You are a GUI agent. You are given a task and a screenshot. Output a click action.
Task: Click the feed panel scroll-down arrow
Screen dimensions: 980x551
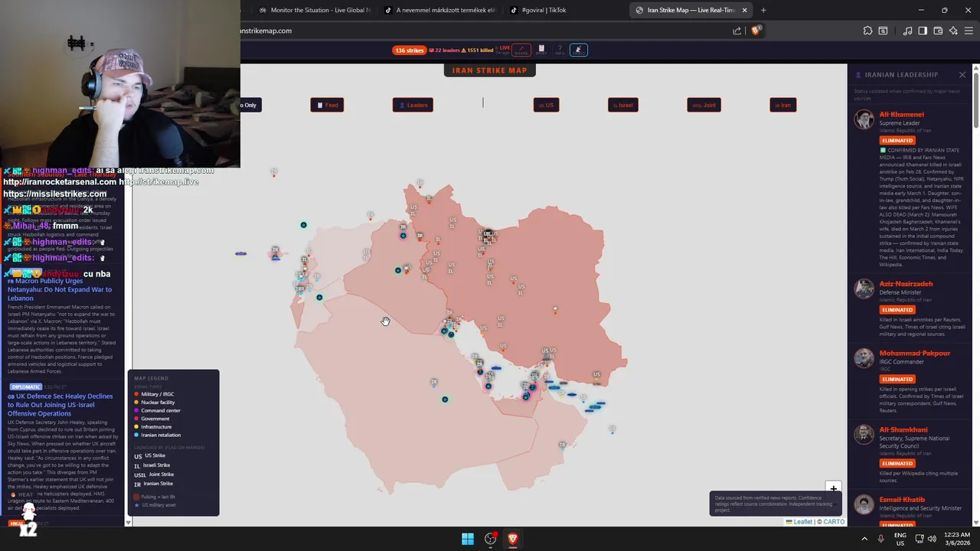[128, 522]
